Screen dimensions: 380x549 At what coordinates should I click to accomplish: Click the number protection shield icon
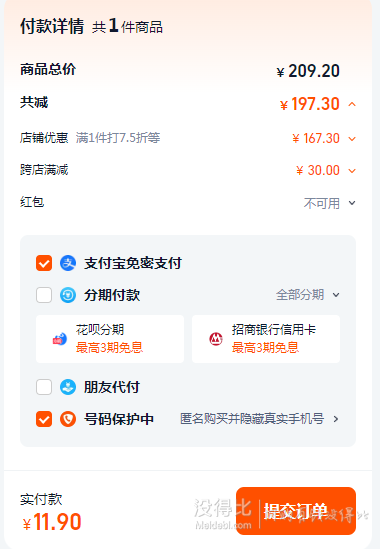click(68, 419)
